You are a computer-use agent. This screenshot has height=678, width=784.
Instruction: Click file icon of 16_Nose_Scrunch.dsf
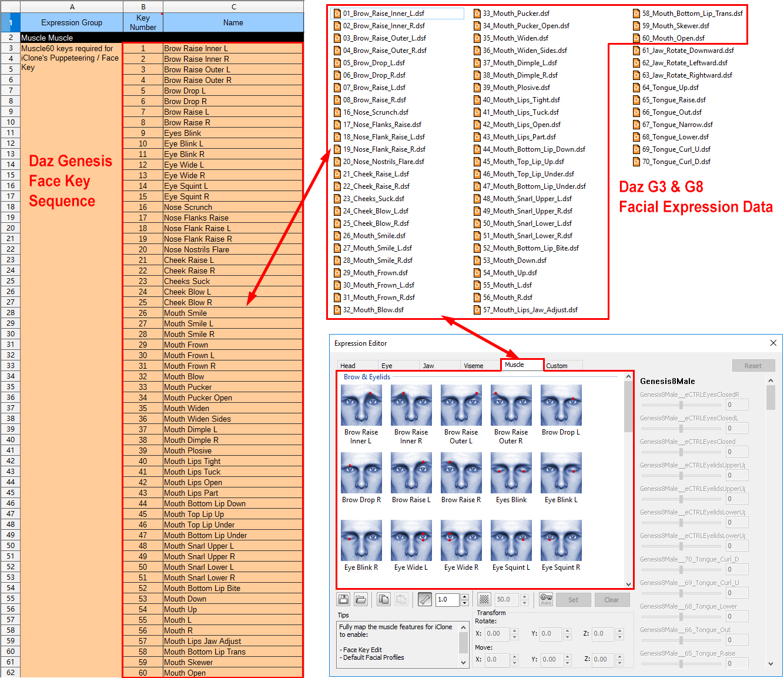(337, 112)
